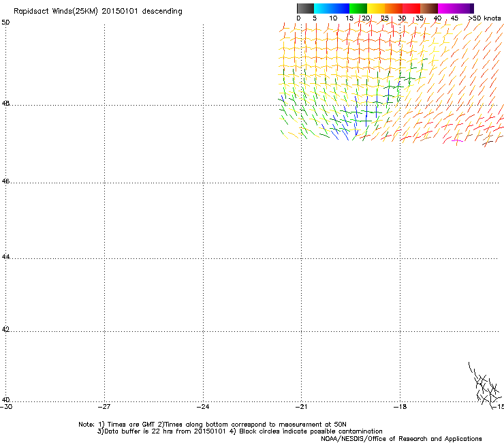Screen dimensions: 504x443
Task: Click the brown 35-40 knots color segment
Action: coord(429,8)
